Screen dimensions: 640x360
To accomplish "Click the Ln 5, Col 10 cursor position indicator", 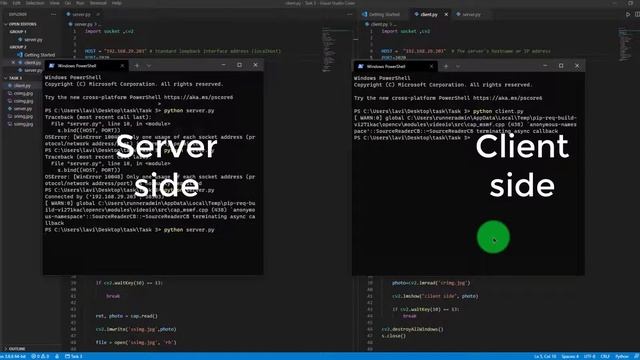I will [x=545, y=356].
